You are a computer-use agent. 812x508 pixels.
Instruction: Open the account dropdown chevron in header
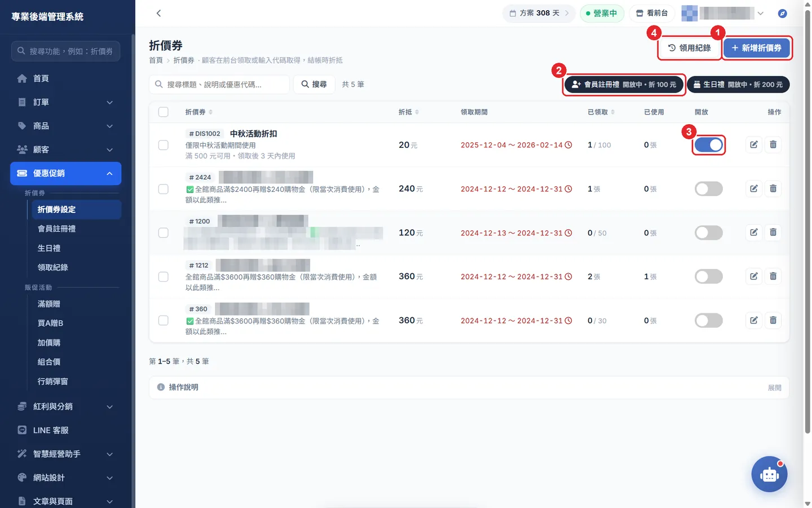point(761,13)
